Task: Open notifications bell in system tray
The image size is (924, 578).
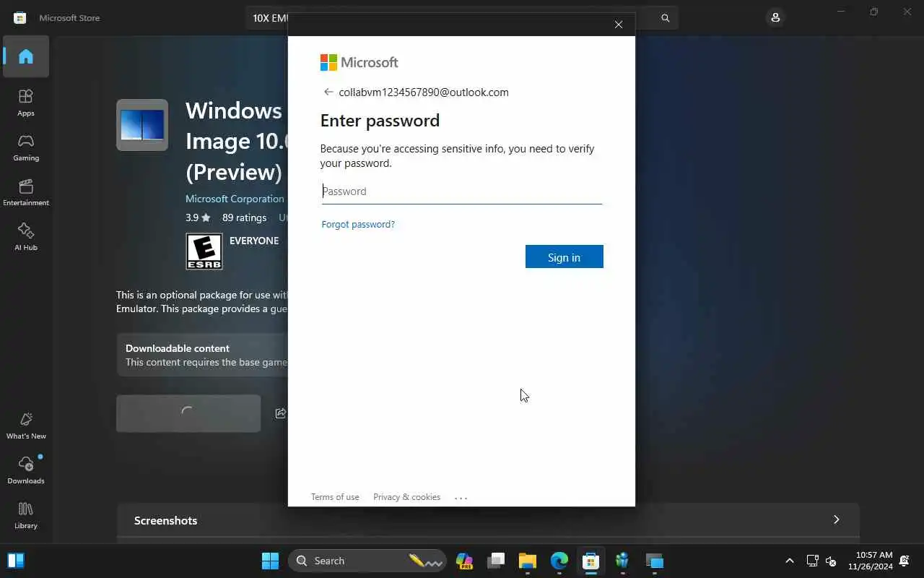Action: [x=905, y=561]
